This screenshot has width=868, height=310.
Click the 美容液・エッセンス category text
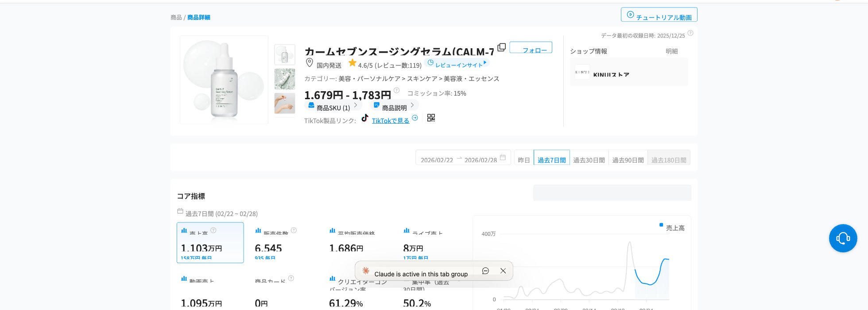[x=472, y=78]
